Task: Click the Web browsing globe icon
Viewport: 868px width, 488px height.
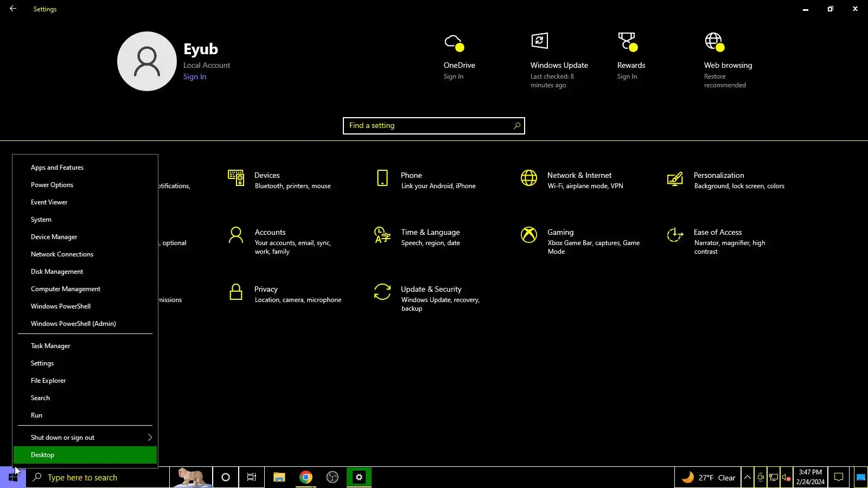Action: tap(714, 42)
